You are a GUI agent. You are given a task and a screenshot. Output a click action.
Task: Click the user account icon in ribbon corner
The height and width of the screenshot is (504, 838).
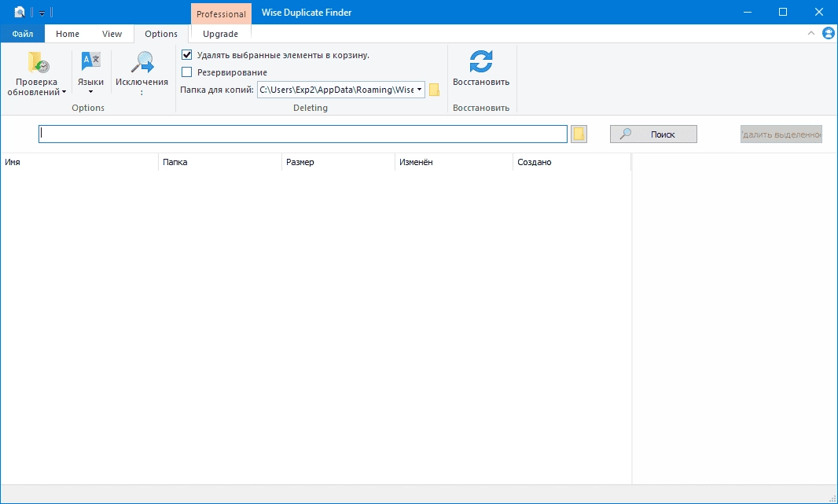829,33
